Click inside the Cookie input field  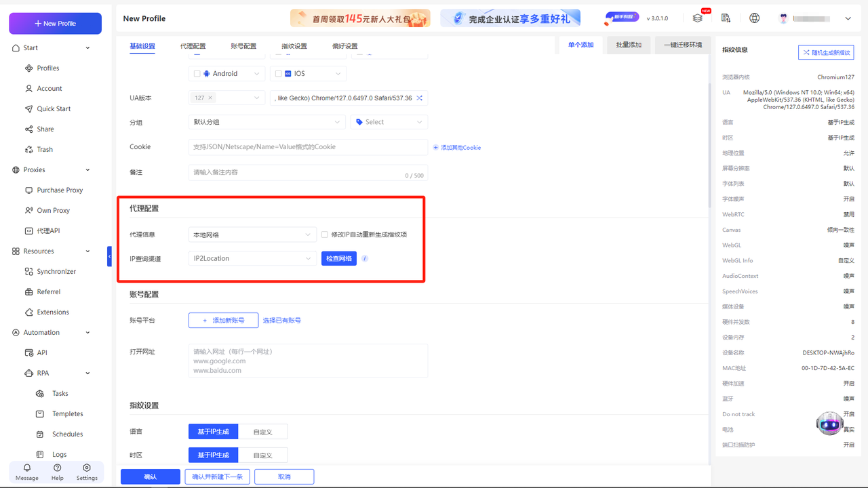click(309, 146)
